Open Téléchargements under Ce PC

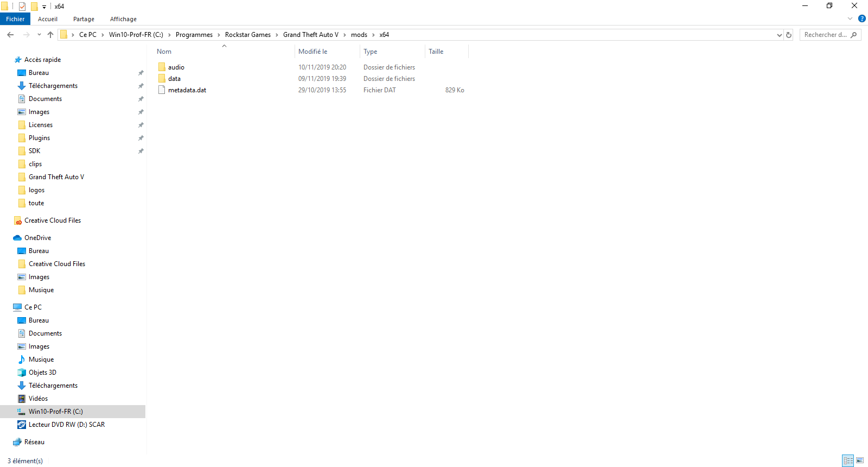(53, 386)
